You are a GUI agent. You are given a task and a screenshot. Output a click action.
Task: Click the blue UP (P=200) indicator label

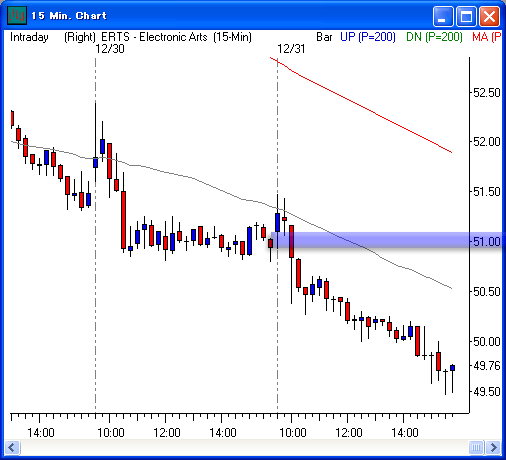[x=368, y=37]
